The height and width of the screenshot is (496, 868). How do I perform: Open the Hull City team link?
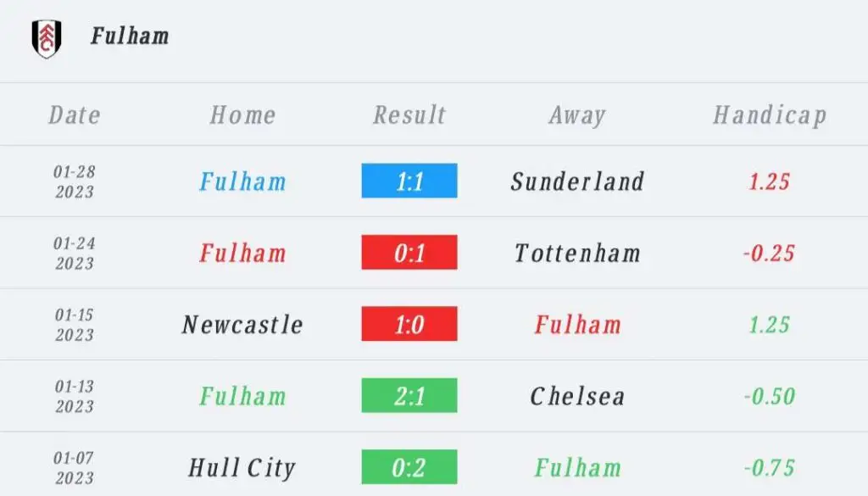(x=242, y=468)
